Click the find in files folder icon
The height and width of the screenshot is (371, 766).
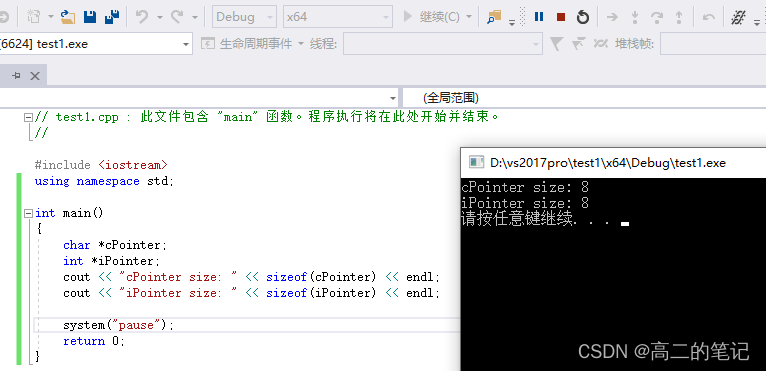pyautogui.click(x=494, y=17)
